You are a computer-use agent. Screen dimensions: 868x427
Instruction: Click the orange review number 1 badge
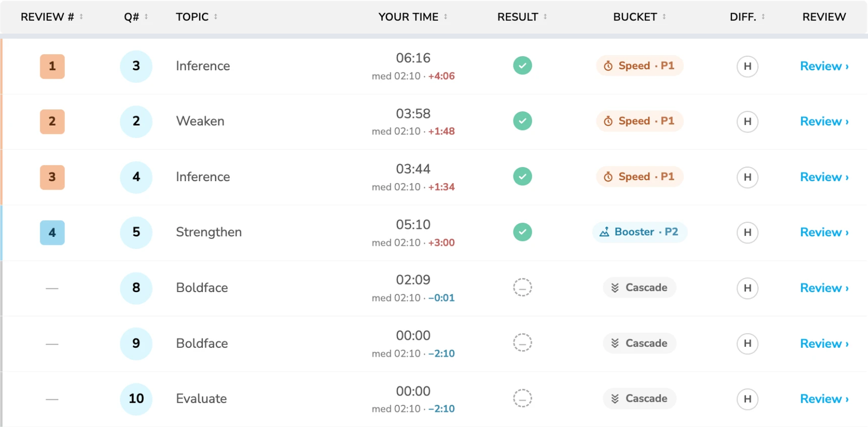[52, 66]
